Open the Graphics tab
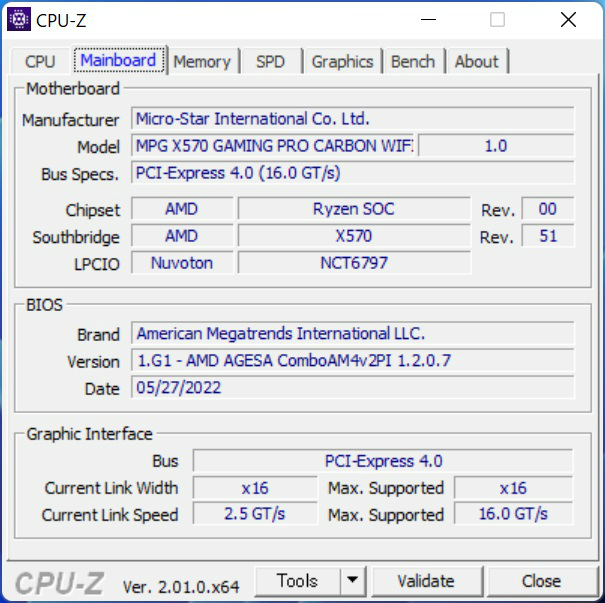The height and width of the screenshot is (603, 605). [342, 61]
